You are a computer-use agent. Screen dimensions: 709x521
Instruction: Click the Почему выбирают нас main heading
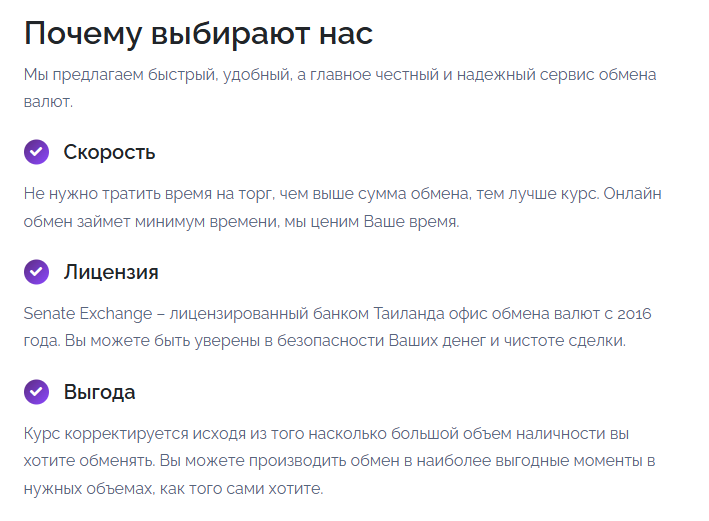pos(199,34)
